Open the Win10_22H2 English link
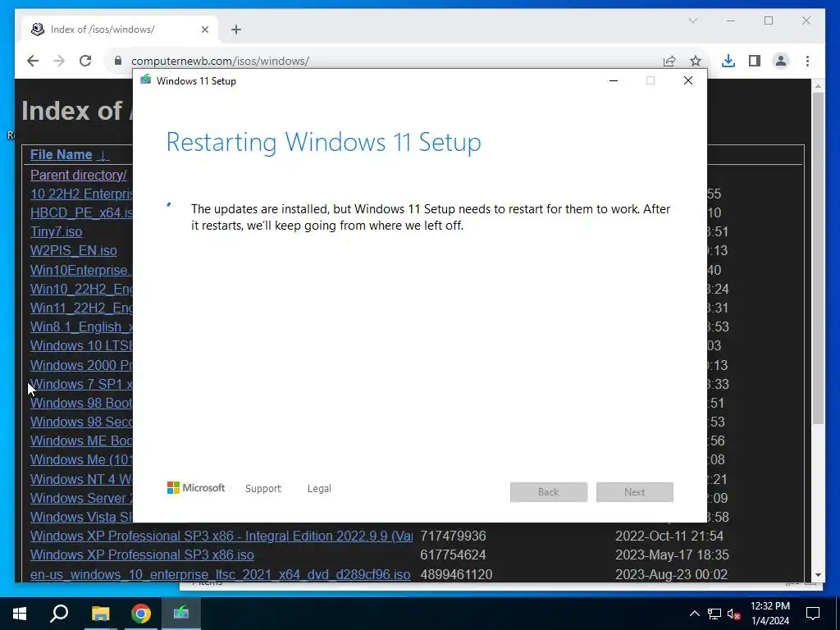The height and width of the screenshot is (630, 840). 81,290
